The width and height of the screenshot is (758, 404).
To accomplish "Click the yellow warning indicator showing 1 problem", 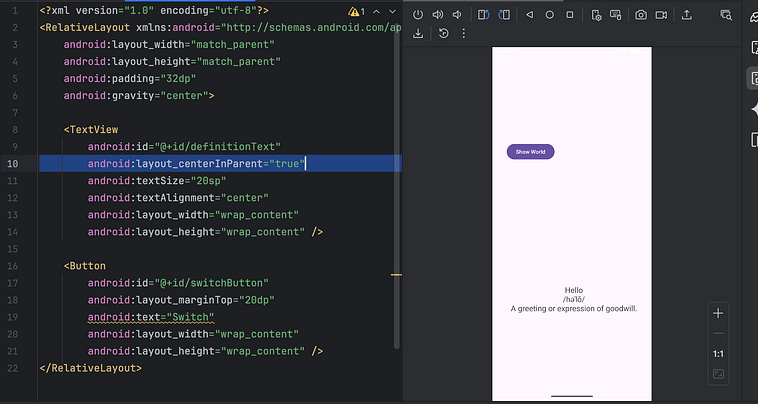I will [357, 12].
